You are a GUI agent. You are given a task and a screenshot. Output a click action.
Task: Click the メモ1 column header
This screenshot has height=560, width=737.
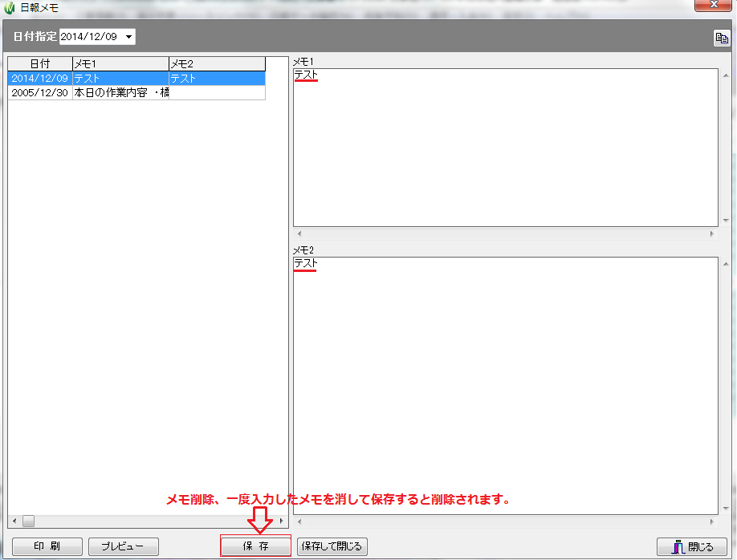click(120, 64)
